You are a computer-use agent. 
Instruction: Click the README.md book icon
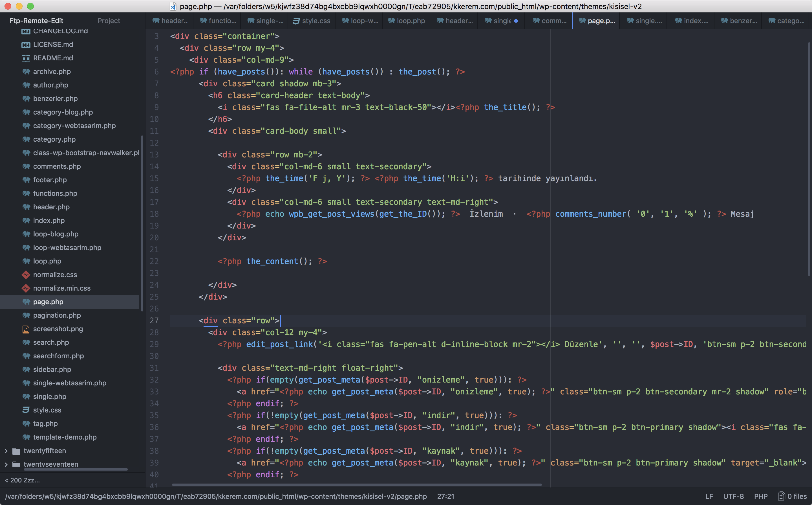pyautogui.click(x=26, y=58)
